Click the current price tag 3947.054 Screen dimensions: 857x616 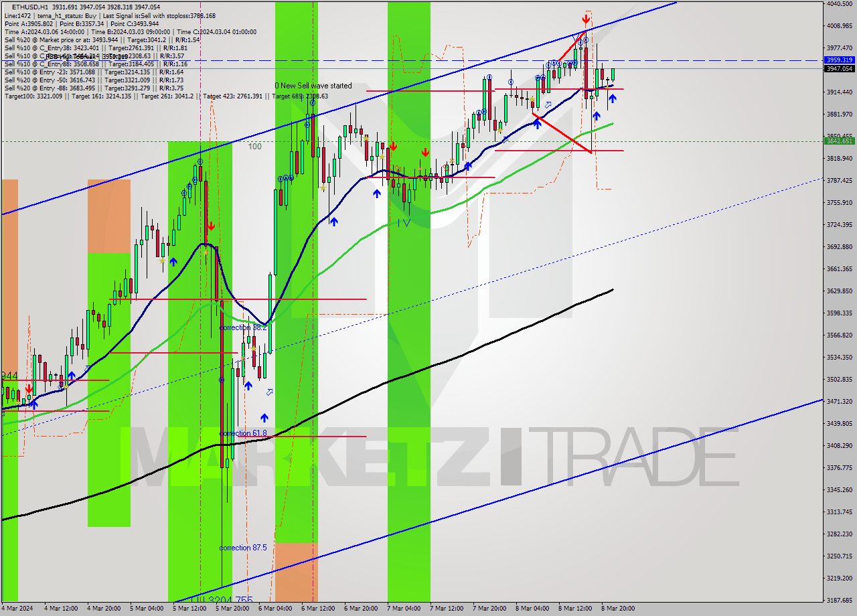point(840,68)
